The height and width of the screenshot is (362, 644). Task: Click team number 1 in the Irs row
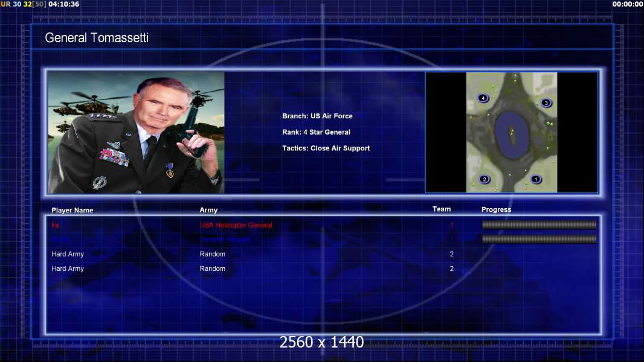point(452,225)
